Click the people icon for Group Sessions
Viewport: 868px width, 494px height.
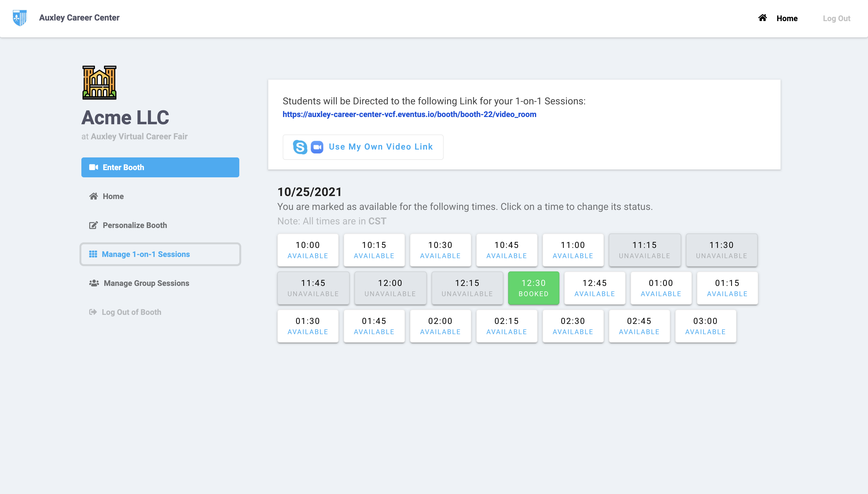click(x=94, y=283)
